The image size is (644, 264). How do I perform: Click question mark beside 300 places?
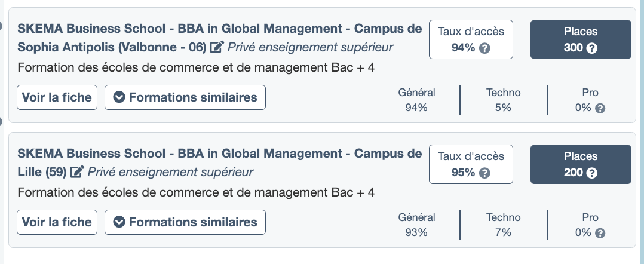(x=591, y=48)
